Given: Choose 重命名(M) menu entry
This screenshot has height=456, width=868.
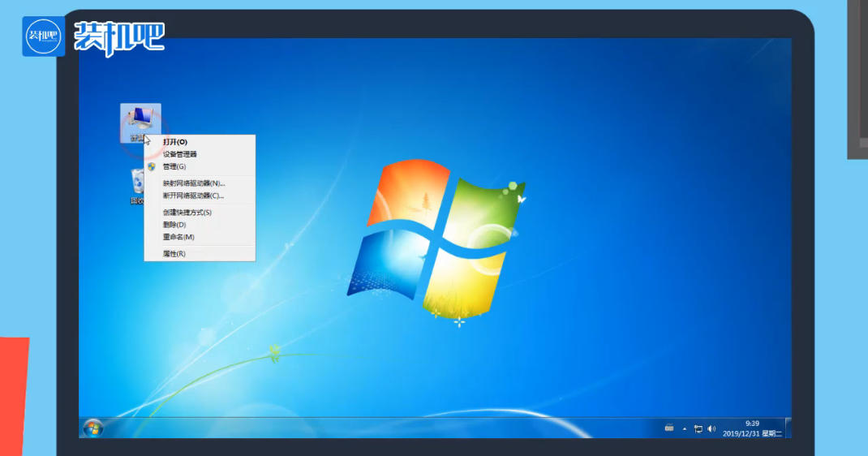Looking at the screenshot, I should click(x=200, y=237).
